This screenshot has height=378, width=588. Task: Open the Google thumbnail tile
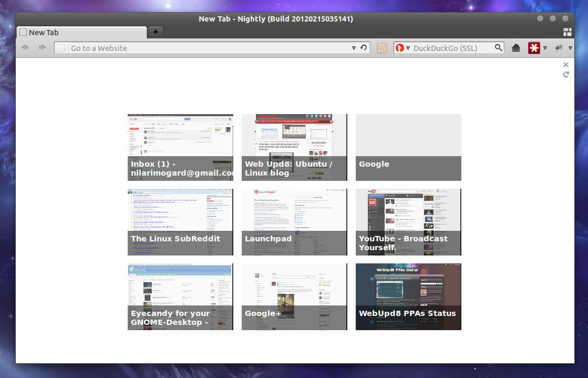(408, 148)
